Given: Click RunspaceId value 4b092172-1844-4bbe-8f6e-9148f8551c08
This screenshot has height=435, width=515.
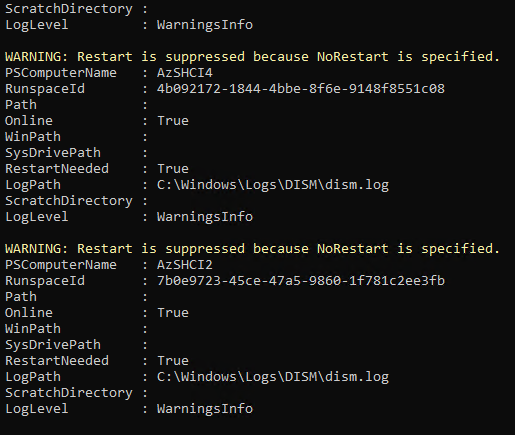Looking at the screenshot, I should click(x=301, y=89).
